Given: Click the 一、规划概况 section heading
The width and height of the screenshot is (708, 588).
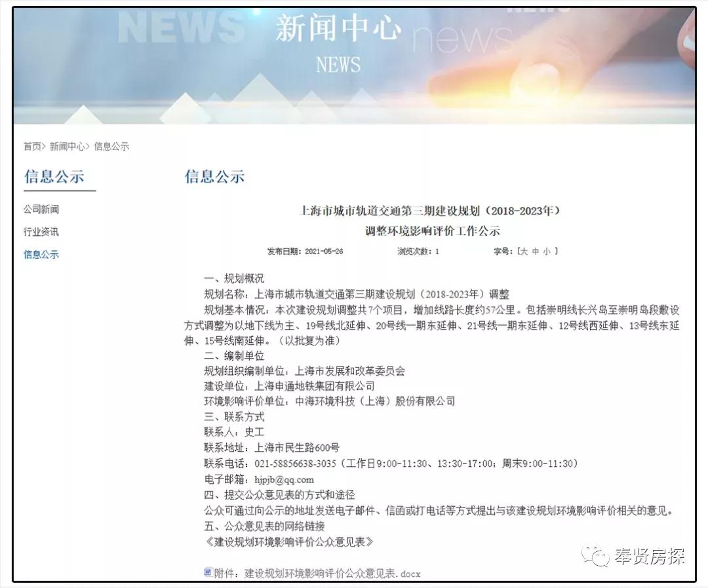Looking at the screenshot, I should [x=234, y=279].
